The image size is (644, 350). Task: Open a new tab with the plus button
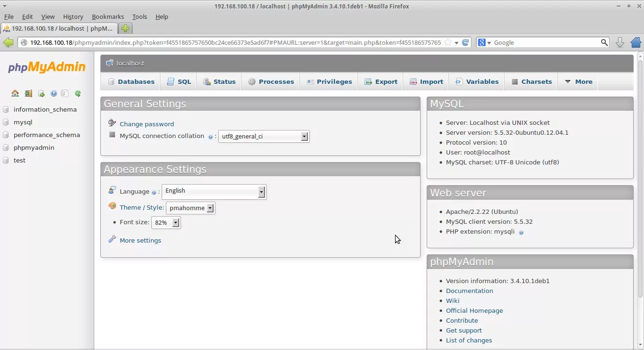coord(125,28)
